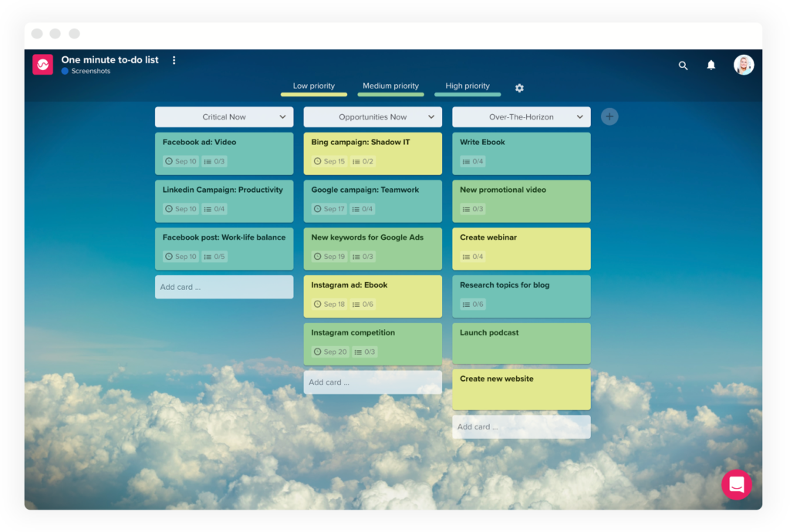Open label settings gear icon

coord(519,88)
